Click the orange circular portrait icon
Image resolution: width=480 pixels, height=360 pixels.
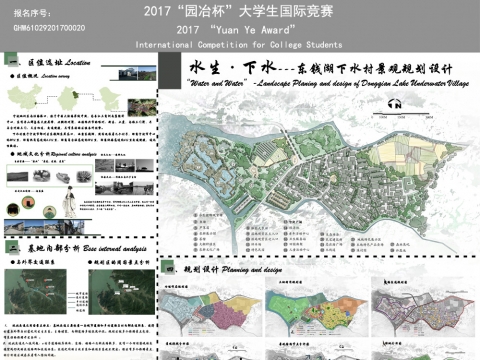[x=28, y=203]
